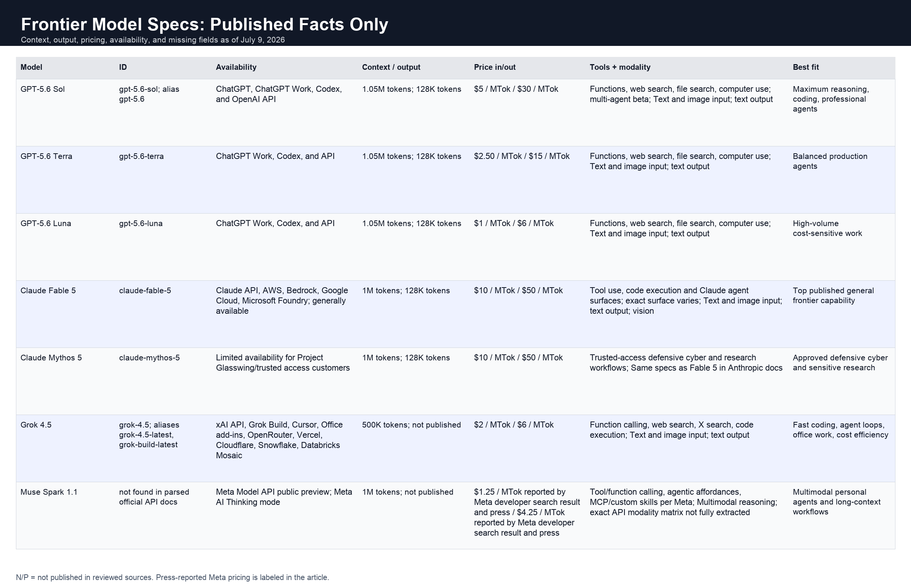Click Claude Fable 5 '1M tokens; 128K tokens' cell
Screen dimensions: 911x588
(x=406, y=291)
